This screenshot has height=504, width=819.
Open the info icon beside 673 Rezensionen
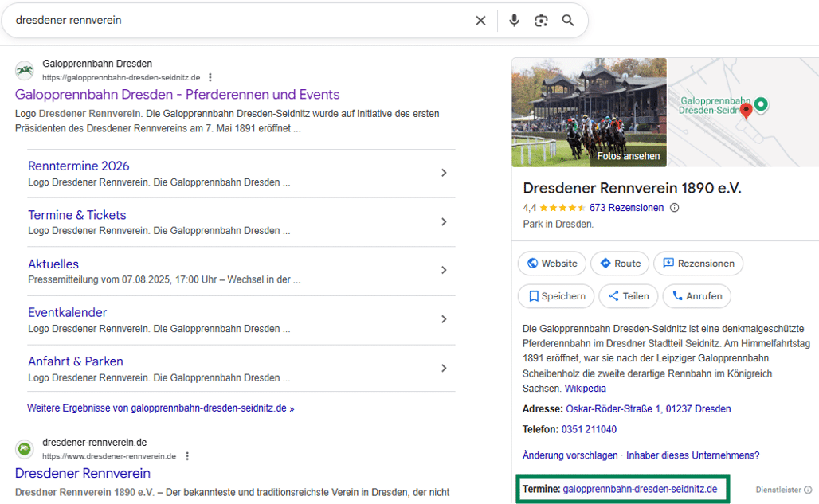674,208
